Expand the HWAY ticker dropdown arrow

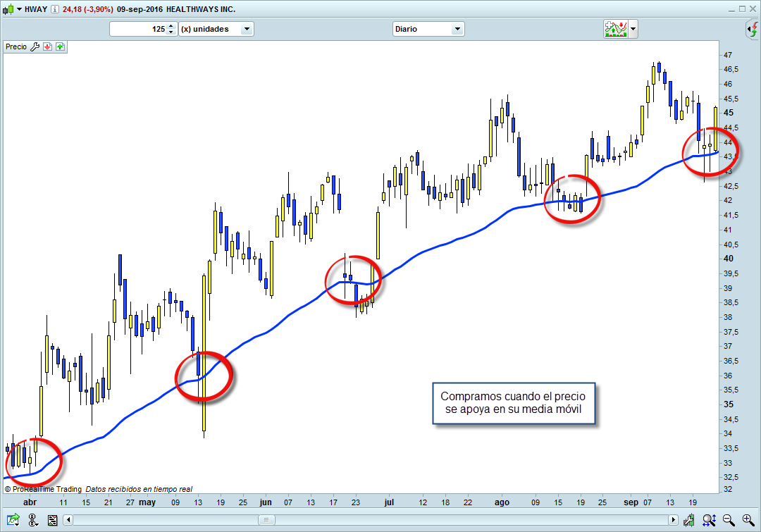click(19, 9)
